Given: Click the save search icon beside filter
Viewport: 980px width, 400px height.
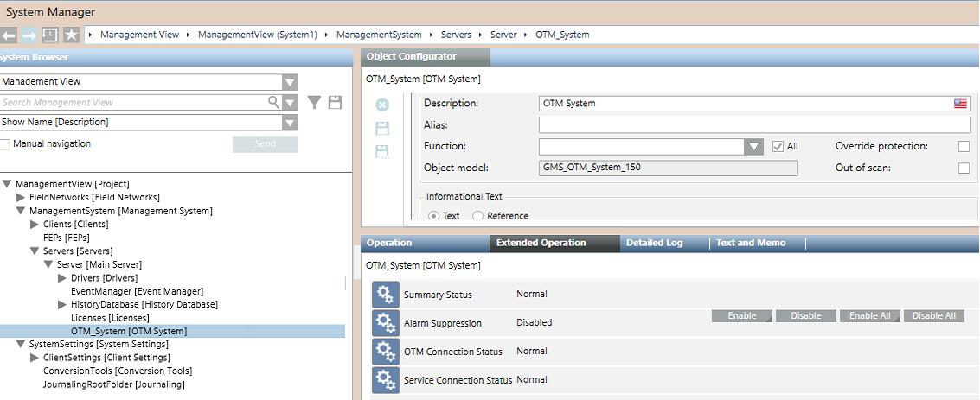Looking at the screenshot, I should click(335, 103).
